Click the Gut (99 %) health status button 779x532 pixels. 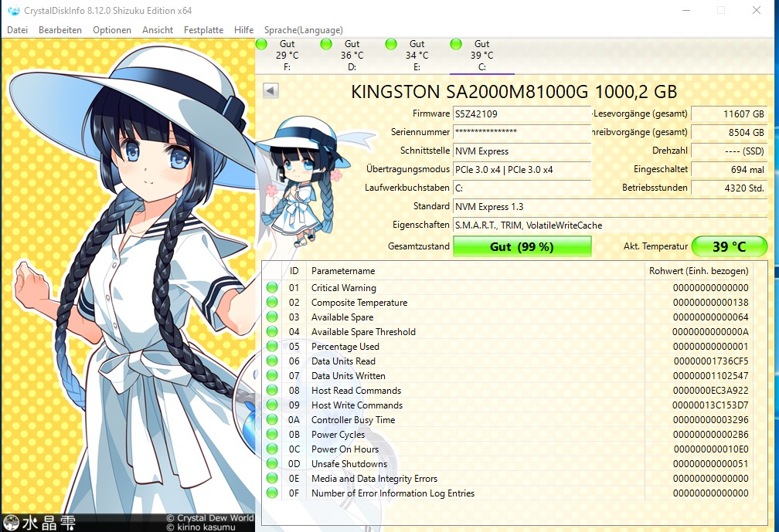pos(522,246)
